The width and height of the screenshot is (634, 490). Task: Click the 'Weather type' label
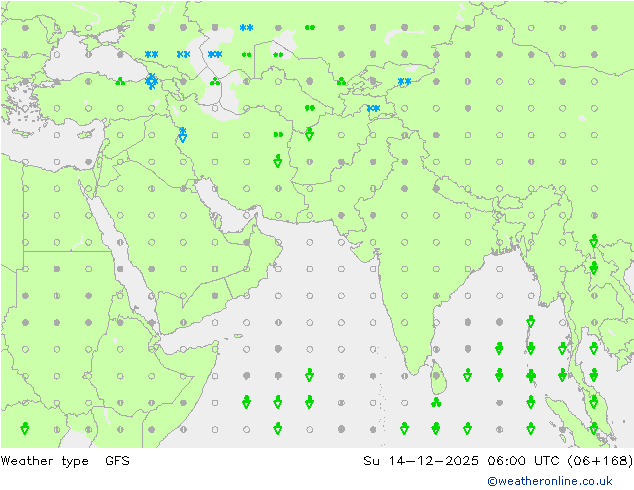click(x=36, y=461)
